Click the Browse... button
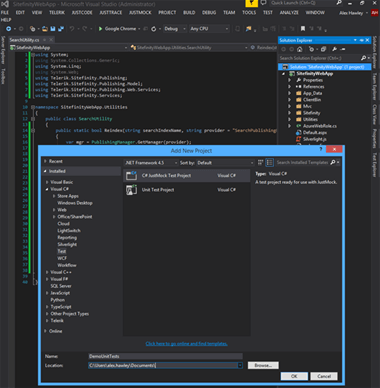Viewport: 380px width, 388px height. 263,366
